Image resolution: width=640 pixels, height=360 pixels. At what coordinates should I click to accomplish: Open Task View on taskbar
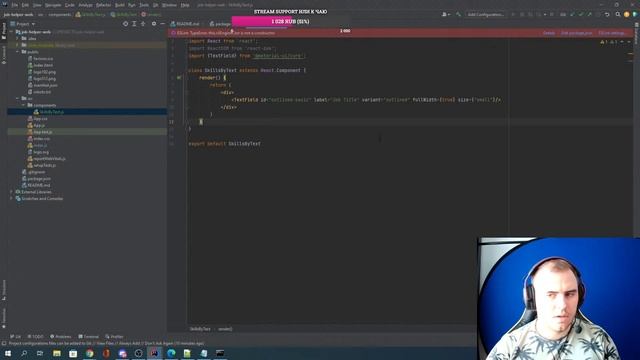click(40, 353)
